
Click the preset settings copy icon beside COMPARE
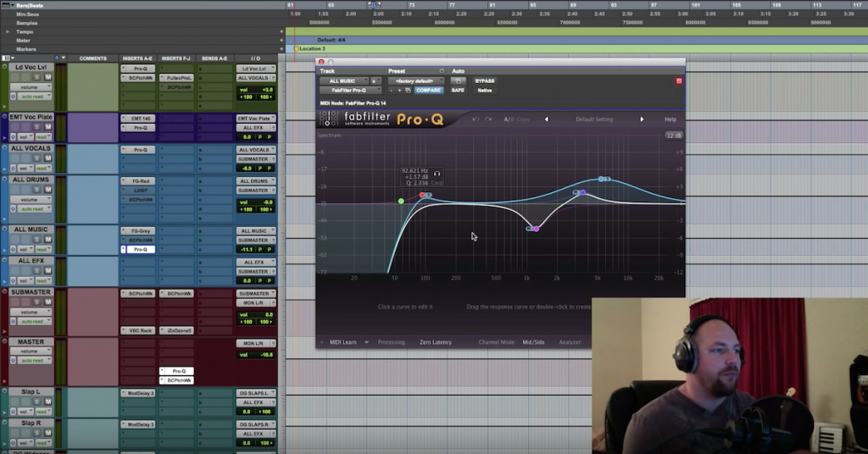[x=408, y=90]
